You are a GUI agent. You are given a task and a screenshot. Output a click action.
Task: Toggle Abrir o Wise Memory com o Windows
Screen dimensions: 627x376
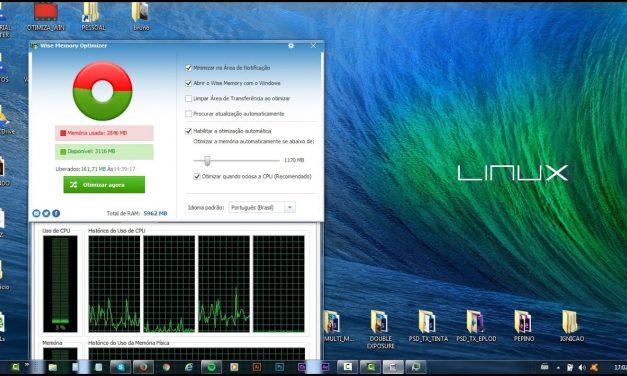pos(188,83)
